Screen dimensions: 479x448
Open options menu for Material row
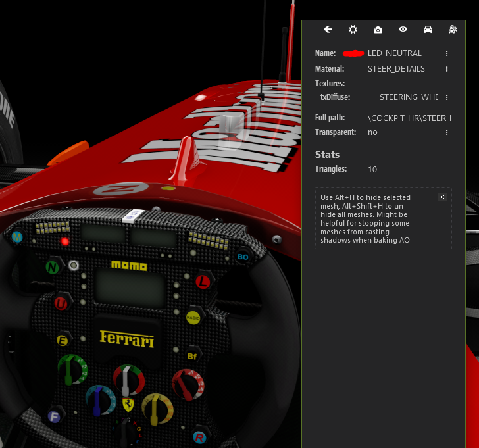[x=447, y=69]
